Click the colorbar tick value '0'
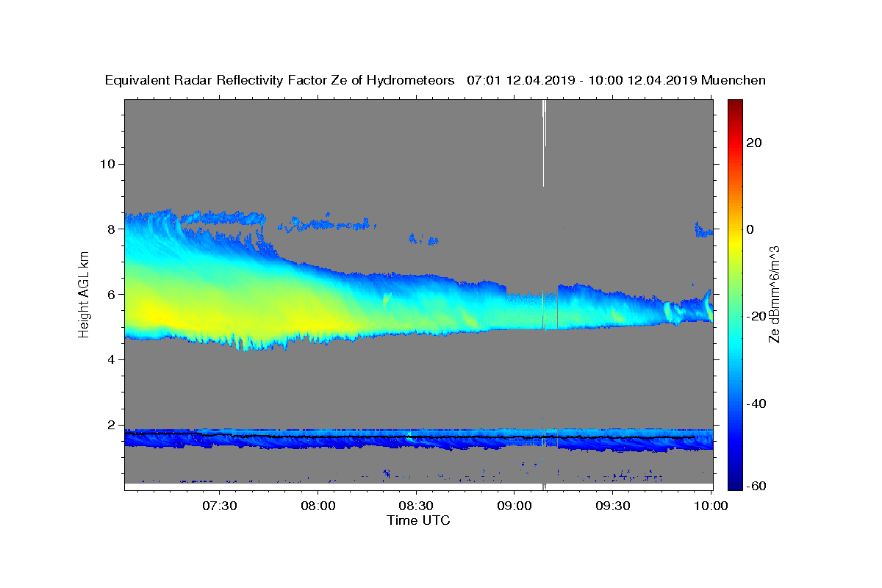The height and width of the screenshot is (588, 882). 751,229
